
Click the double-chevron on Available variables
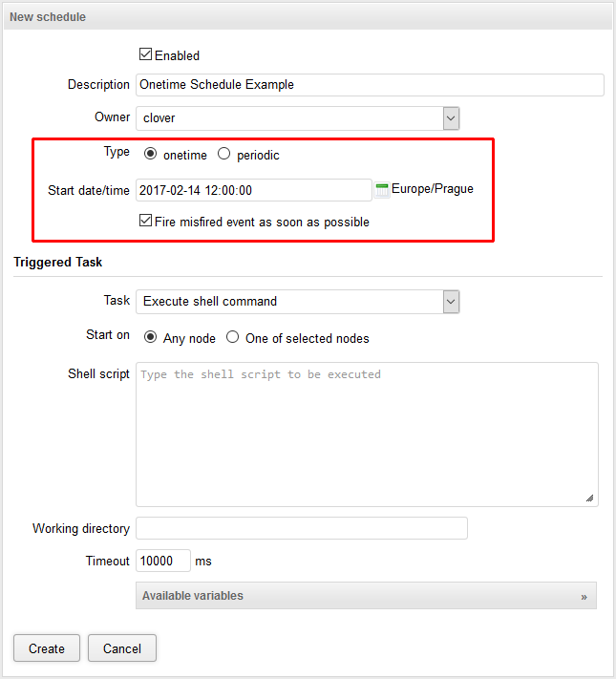click(583, 596)
